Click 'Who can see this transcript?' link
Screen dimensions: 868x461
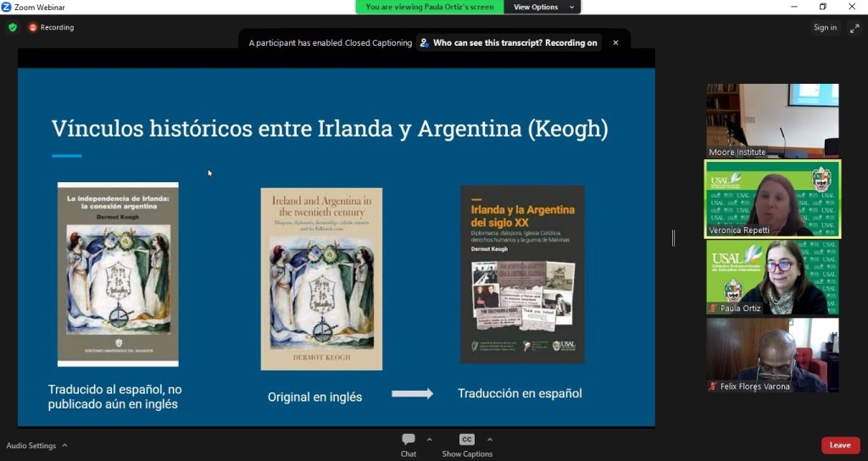[x=508, y=42]
